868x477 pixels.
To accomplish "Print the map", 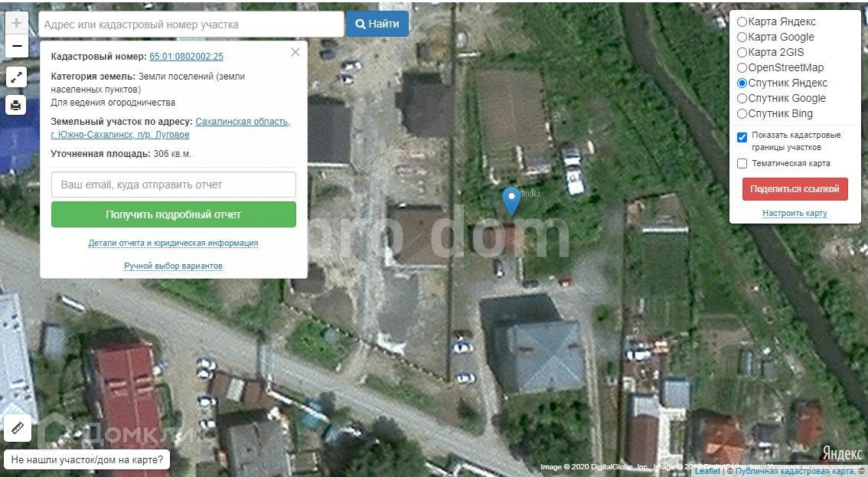I will [16, 105].
